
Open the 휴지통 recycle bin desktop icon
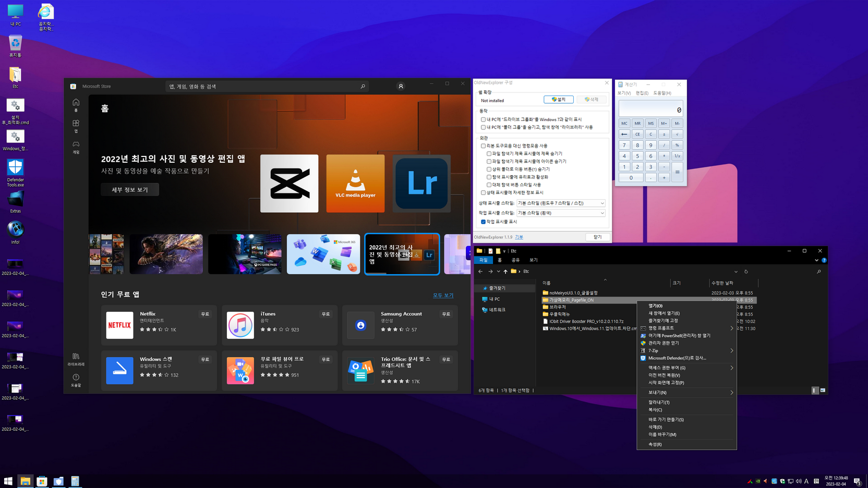tap(15, 46)
